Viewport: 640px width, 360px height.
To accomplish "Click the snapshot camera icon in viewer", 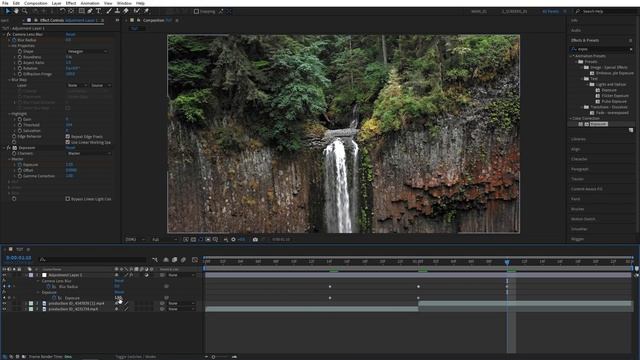I will point(255,240).
